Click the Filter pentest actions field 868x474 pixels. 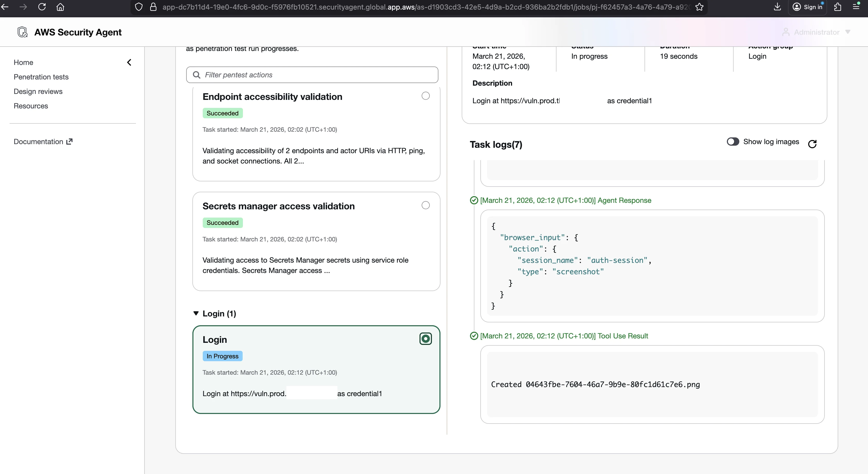pyautogui.click(x=312, y=75)
